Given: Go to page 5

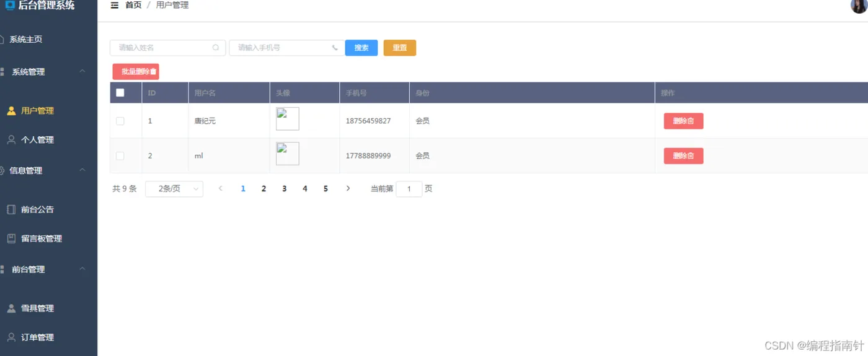Looking at the screenshot, I should 325,189.
